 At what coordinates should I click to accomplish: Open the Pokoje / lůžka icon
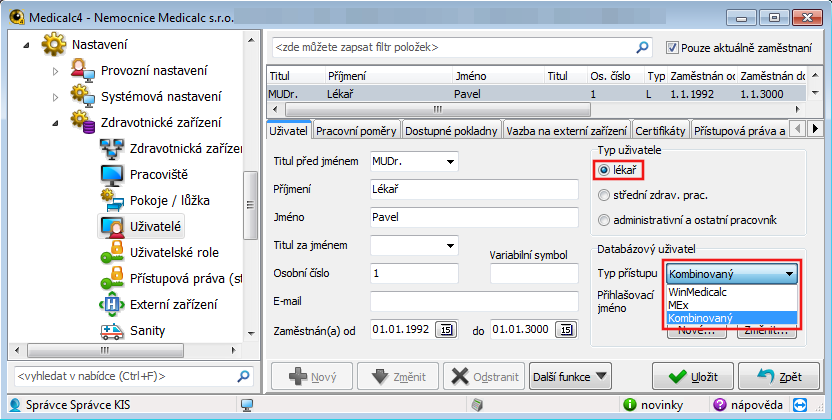click(x=110, y=201)
